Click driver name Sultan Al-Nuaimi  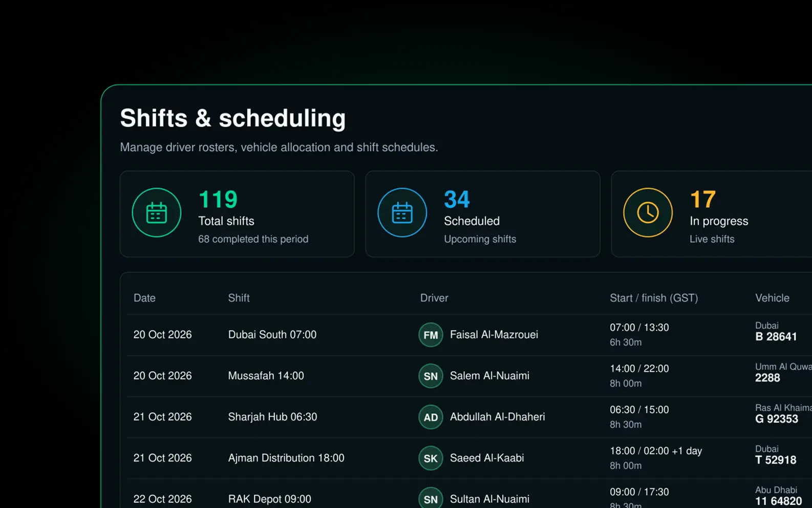tap(489, 499)
